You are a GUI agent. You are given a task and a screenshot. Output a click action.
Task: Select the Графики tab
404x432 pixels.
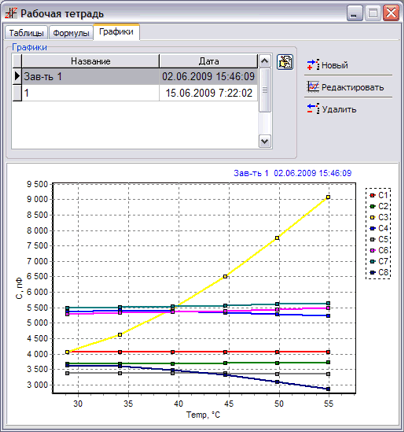pyautogui.click(x=116, y=32)
